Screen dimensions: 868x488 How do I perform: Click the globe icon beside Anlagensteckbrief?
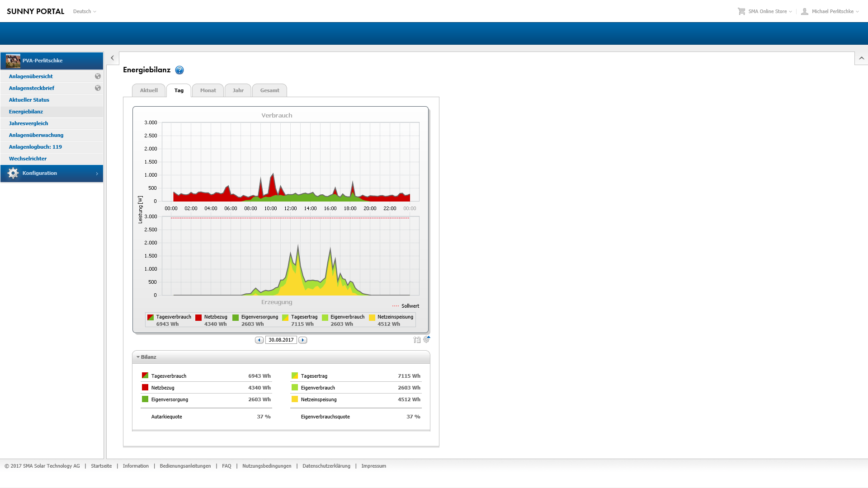[x=98, y=88]
